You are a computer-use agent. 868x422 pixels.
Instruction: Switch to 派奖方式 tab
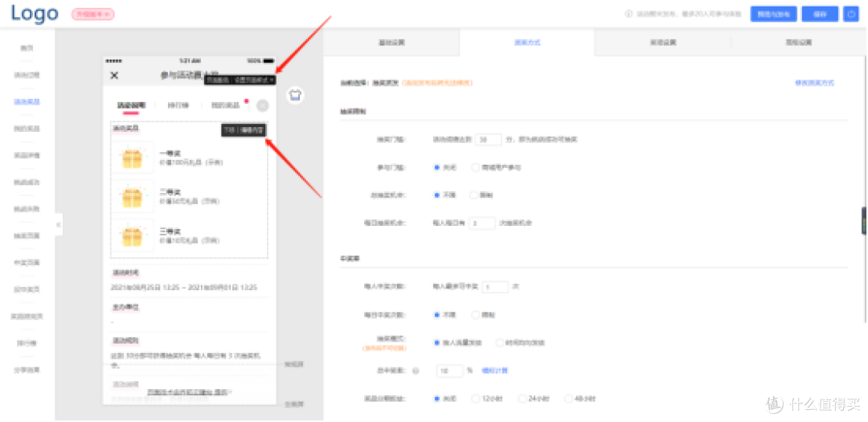(527, 42)
